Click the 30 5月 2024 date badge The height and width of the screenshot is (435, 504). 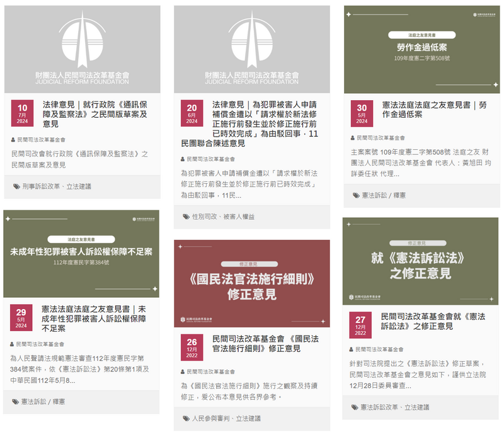coord(362,113)
